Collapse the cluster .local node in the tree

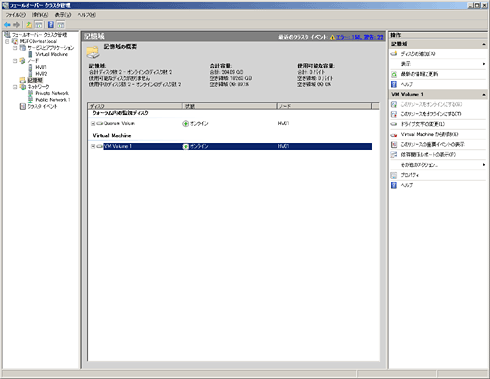(7, 41)
